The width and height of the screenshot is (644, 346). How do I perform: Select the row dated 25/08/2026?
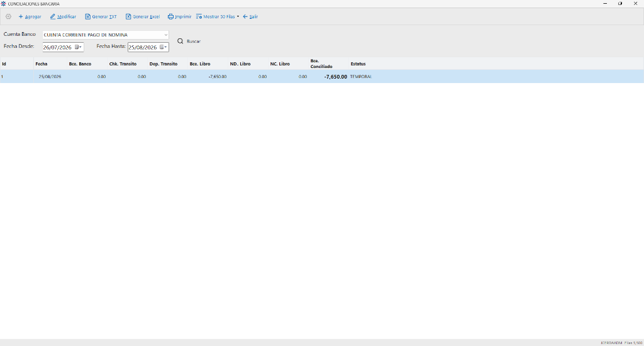(x=322, y=76)
